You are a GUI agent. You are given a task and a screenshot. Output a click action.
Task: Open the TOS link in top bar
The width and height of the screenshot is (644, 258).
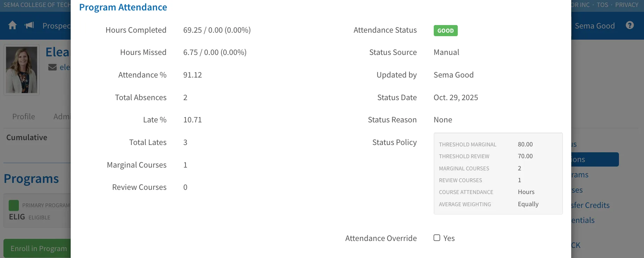pyautogui.click(x=602, y=5)
